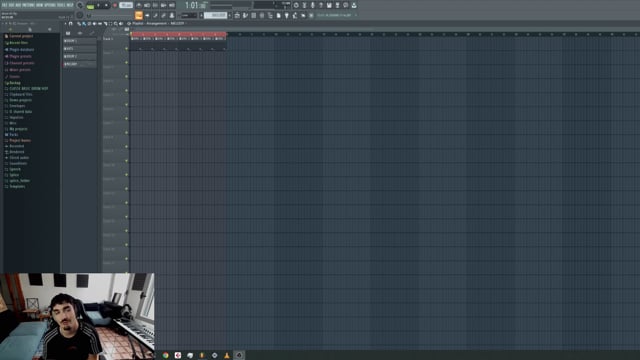
Task: Click the magnet snap icon in playlist toolbar
Action: [71, 24]
